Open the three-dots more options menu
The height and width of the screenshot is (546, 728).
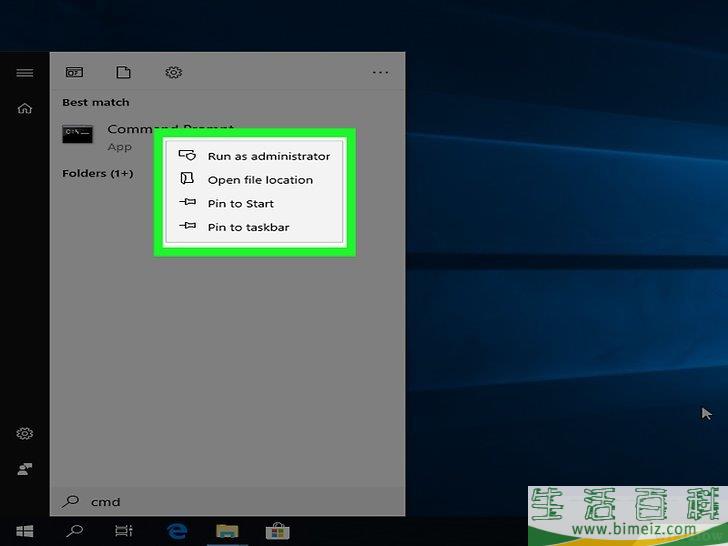point(380,73)
